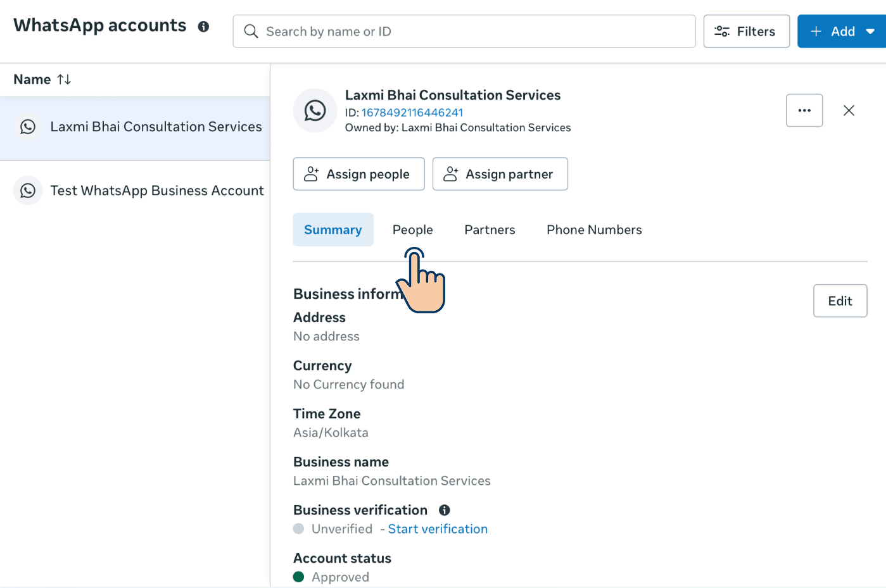Expand the Add dropdown arrow

pyautogui.click(x=871, y=32)
